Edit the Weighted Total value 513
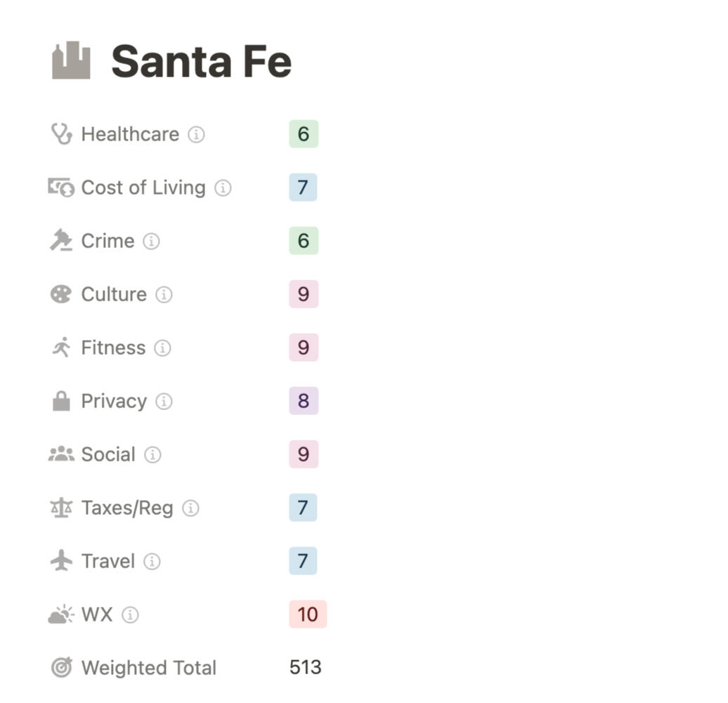Viewport: 728px width, 703px height. (x=306, y=668)
